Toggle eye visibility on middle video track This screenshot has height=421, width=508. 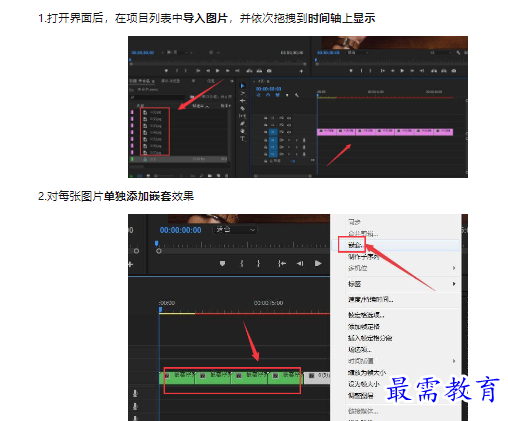pos(289,125)
